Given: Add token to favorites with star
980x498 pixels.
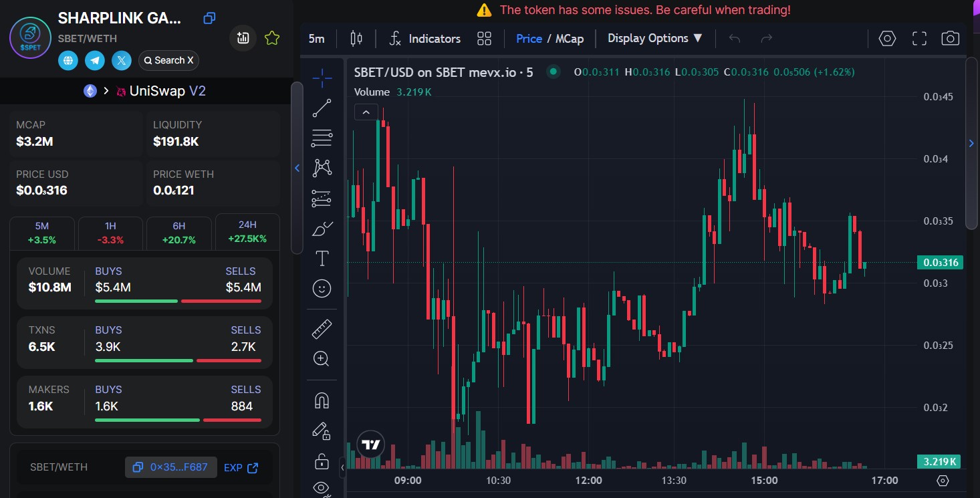Looking at the screenshot, I should [271, 38].
